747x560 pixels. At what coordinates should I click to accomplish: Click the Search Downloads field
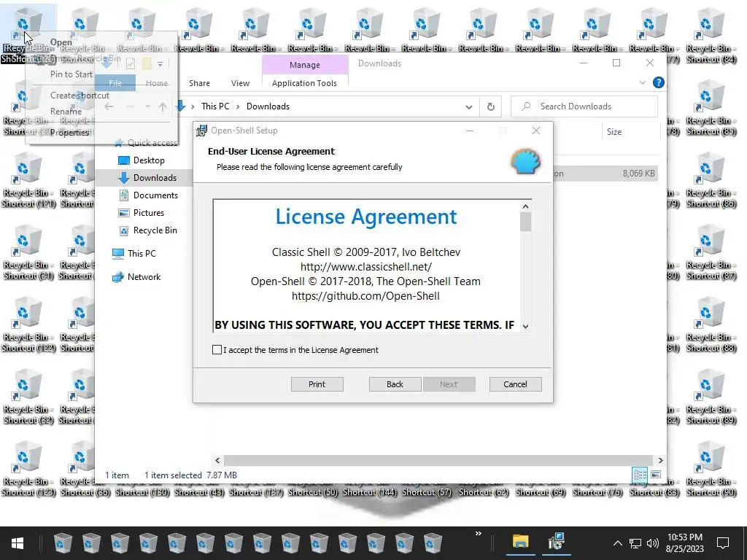584,106
